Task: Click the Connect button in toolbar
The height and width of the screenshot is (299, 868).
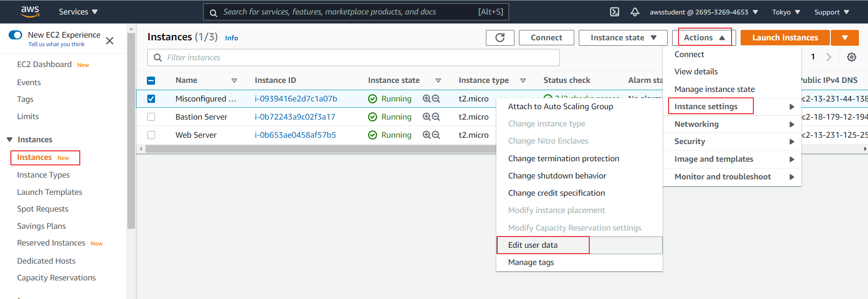Action: [547, 38]
